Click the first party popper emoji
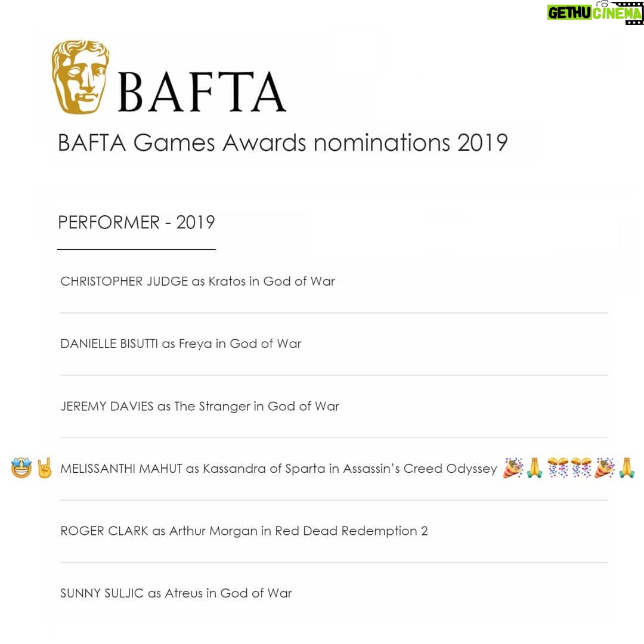The height and width of the screenshot is (644, 644). tap(513, 468)
